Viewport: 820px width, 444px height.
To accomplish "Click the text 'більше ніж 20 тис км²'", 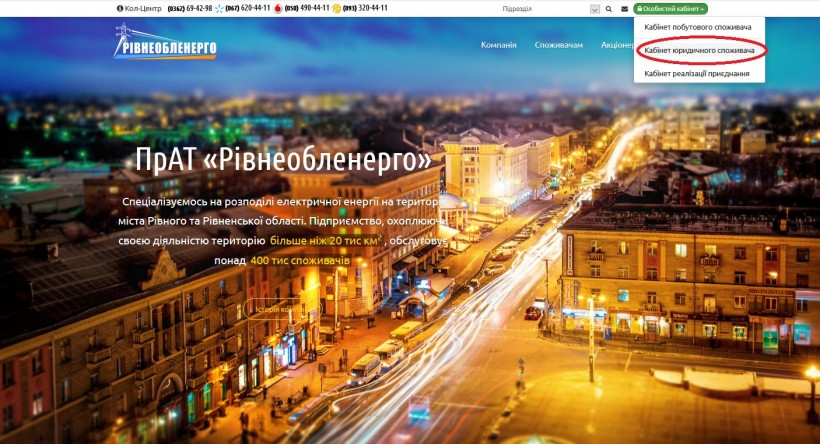I will [x=326, y=241].
